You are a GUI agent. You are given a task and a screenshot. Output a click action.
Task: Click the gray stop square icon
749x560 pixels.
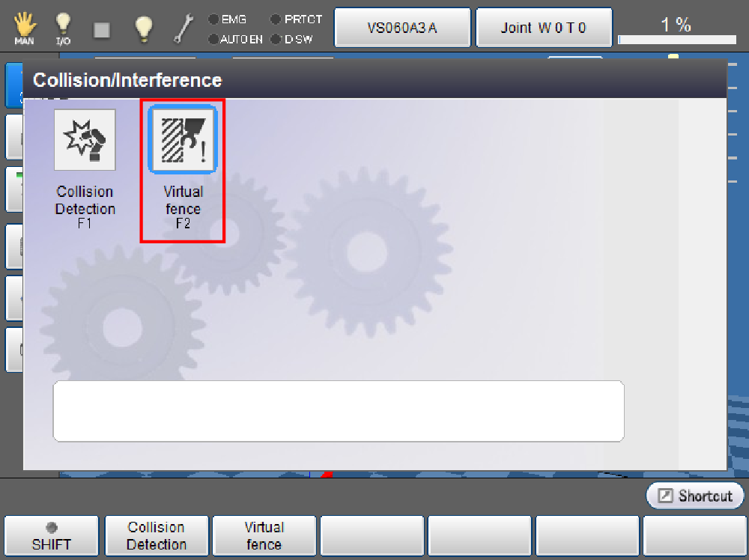point(102,30)
